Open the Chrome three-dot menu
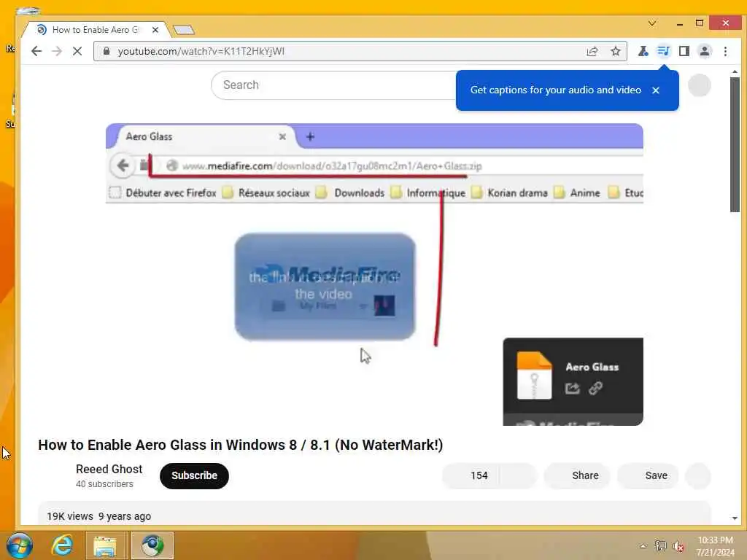 click(x=725, y=51)
